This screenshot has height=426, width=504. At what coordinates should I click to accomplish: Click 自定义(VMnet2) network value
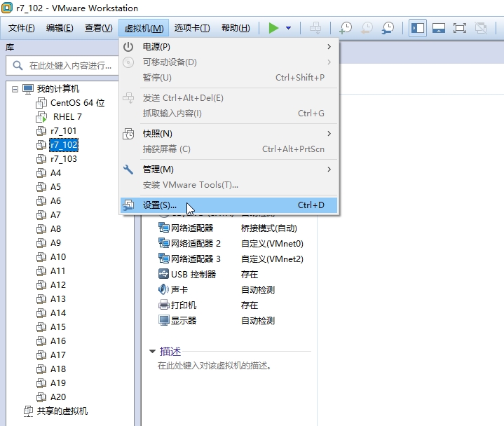272,259
